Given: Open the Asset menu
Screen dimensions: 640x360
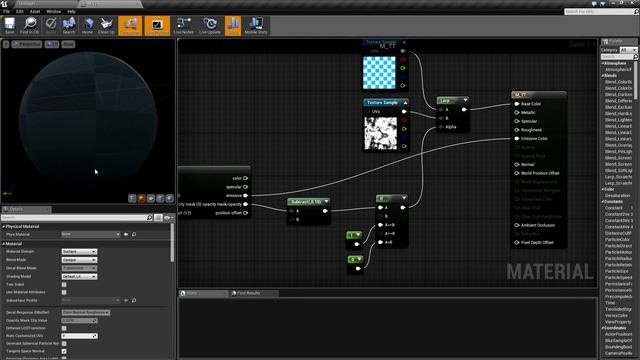Looking at the screenshot, I should click(x=35, y=11).
